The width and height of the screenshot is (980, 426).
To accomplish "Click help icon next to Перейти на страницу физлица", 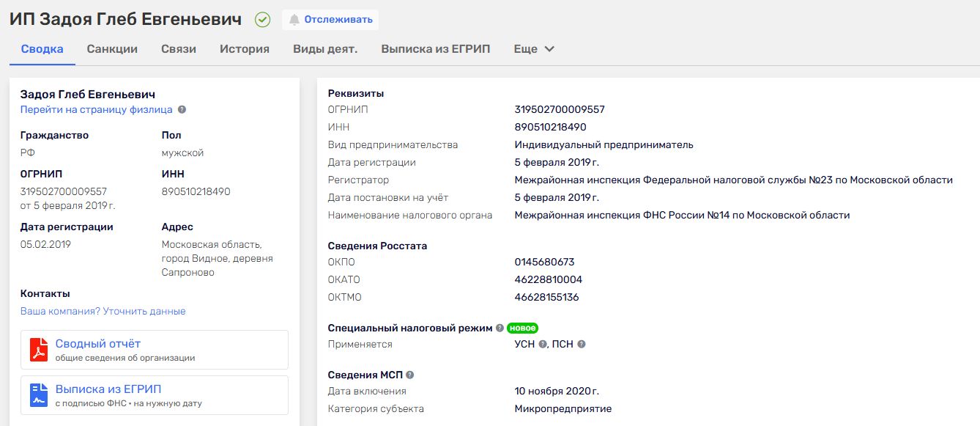I will click(182, 110).
